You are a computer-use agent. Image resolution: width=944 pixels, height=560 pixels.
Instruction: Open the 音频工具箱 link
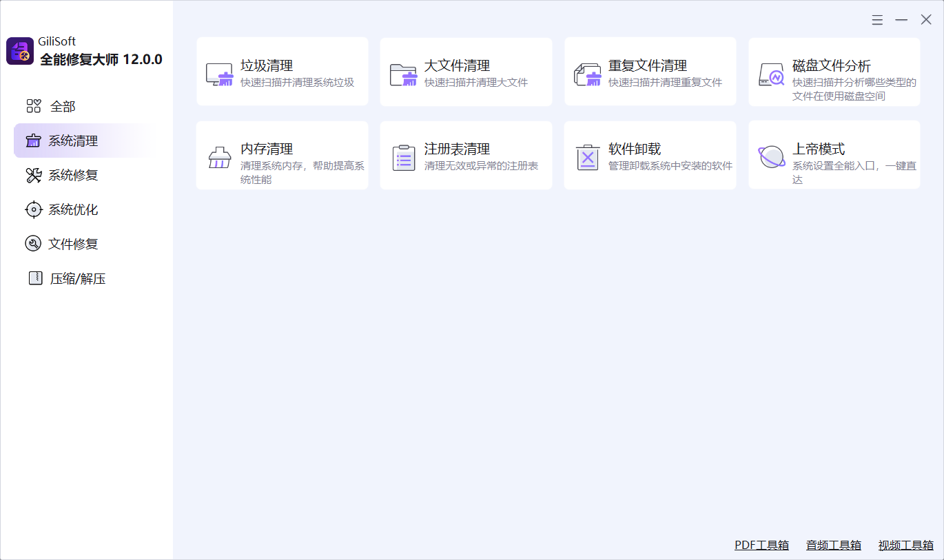834,545
